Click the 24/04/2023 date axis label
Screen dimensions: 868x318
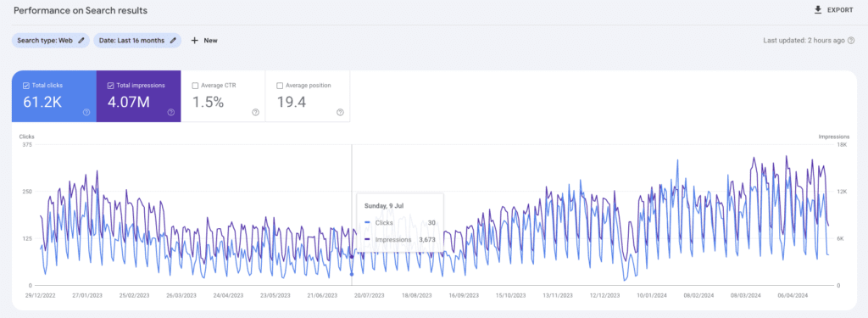pos(229,296)
